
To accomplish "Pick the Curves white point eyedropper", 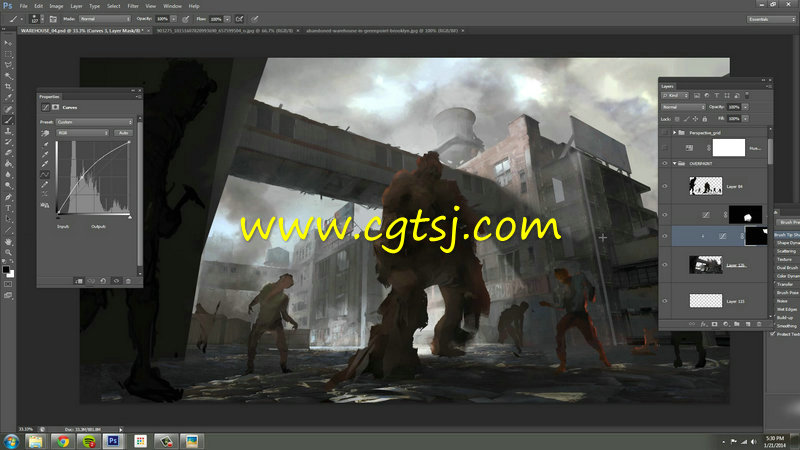I will point(45,164).
